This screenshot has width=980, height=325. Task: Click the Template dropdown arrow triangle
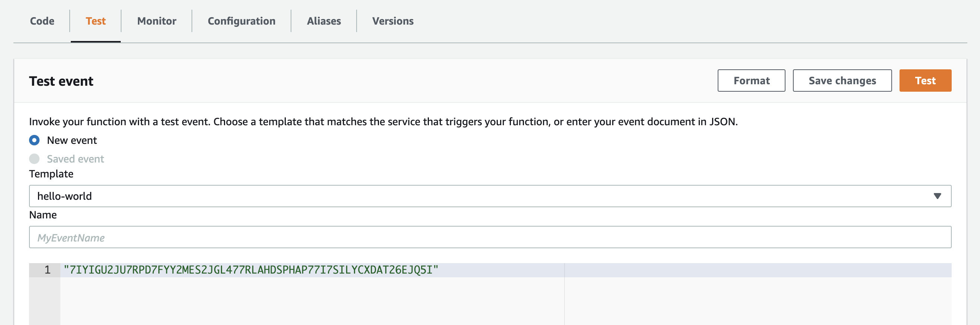[x=937, y=196]
